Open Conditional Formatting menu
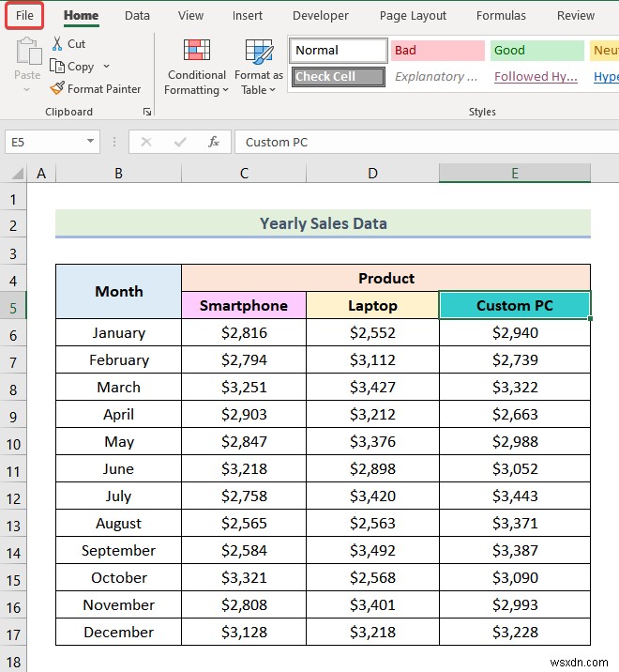This screenshot has height=672, width=619. pyautogui.click(x=197, y=67)
